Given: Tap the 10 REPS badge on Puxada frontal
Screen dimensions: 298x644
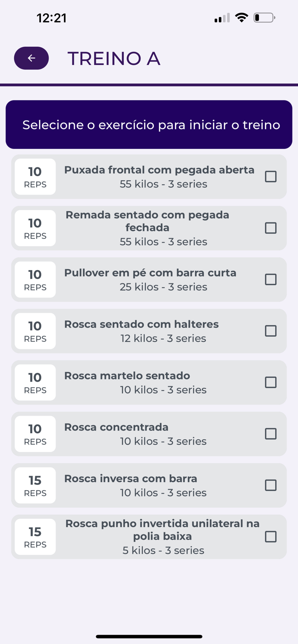Looking at the screenshot, I should tap(35, 176).
